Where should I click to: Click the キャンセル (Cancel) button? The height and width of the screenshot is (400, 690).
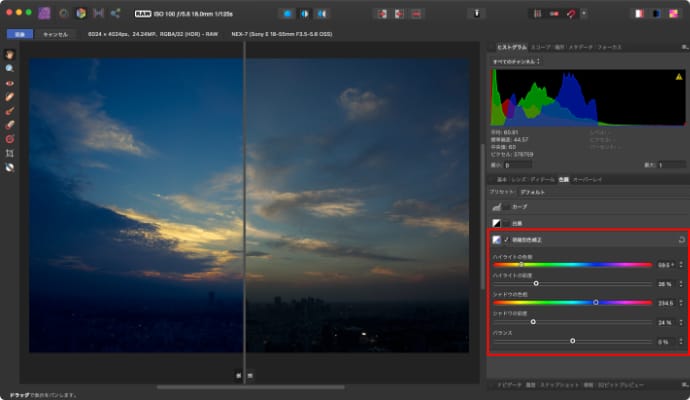(55, 34)
